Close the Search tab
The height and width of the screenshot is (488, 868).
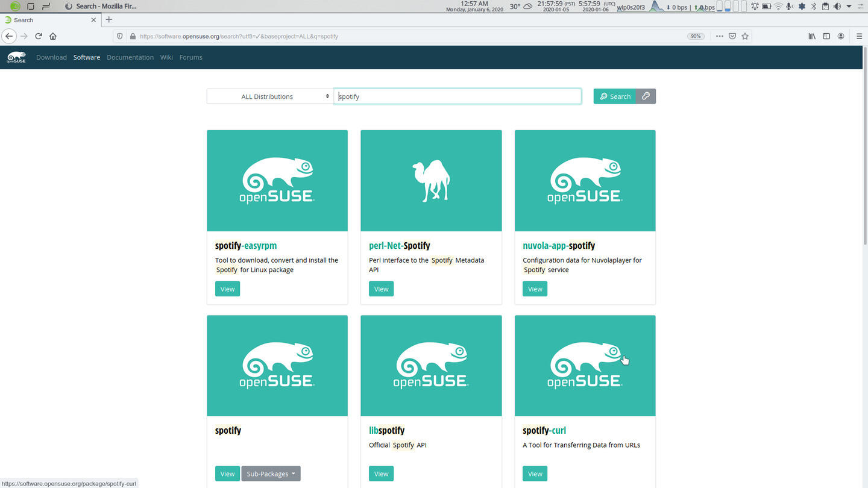pos(93,20)
